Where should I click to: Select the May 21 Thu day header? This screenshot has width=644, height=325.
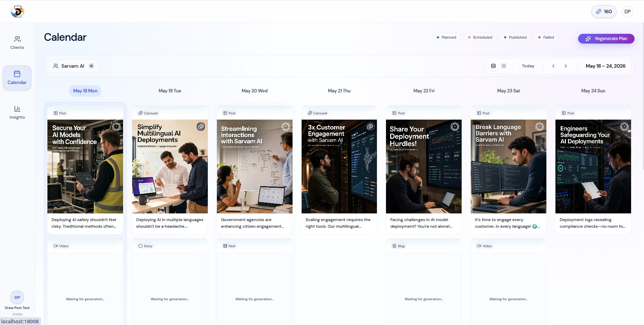[x=339, y=91]
